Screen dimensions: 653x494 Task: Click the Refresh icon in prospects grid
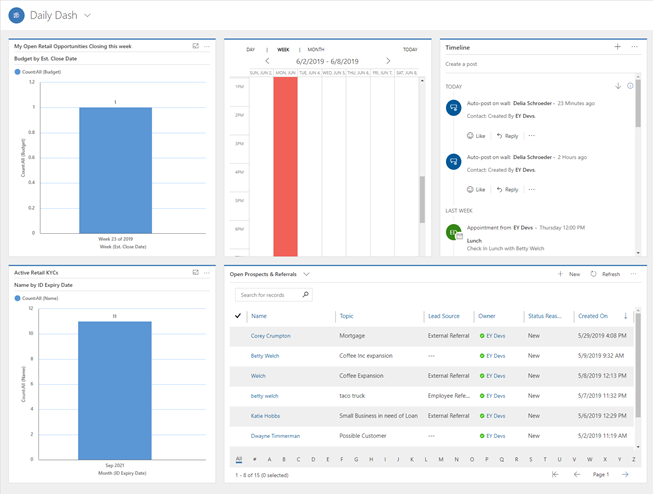pyautogui.click(x=593, y=274)
